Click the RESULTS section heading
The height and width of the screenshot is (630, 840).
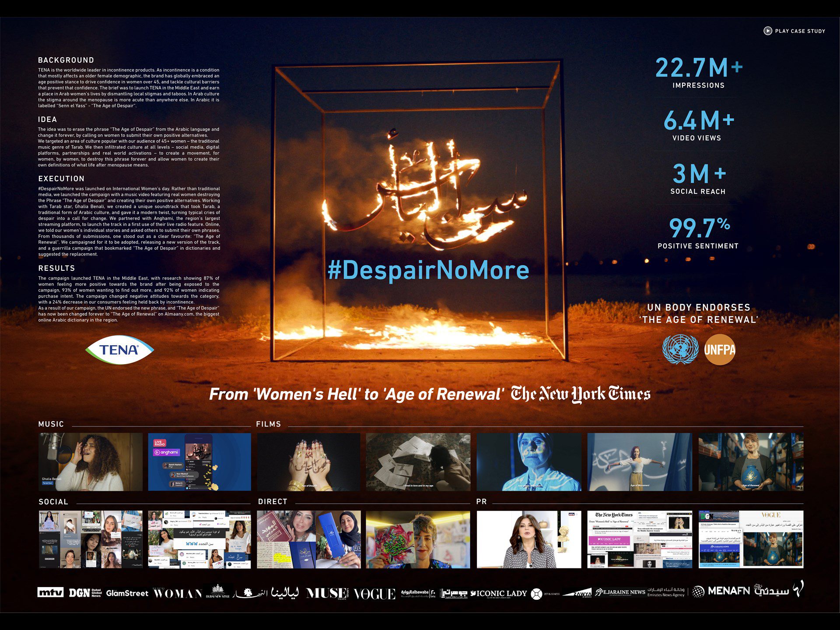56,268
